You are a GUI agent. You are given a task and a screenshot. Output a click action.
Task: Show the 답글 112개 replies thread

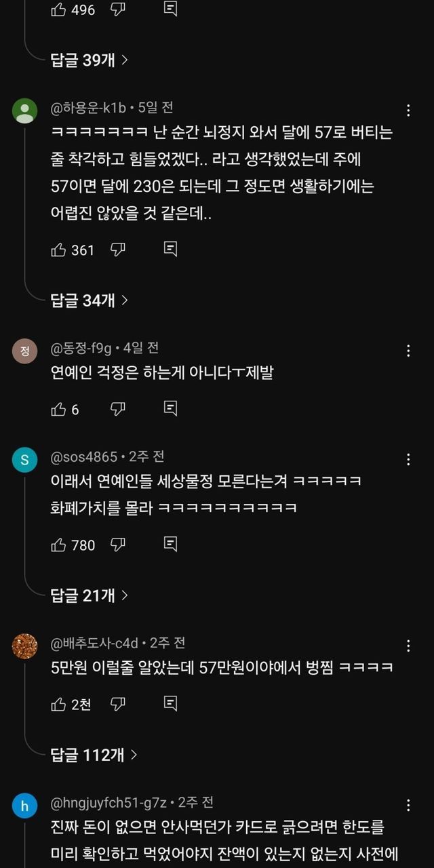pos(94,755)
